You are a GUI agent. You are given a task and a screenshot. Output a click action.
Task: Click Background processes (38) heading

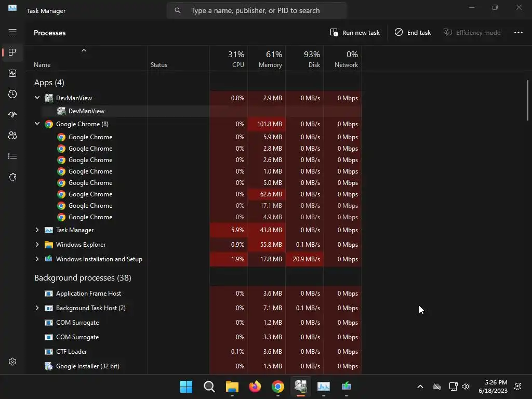83,278
